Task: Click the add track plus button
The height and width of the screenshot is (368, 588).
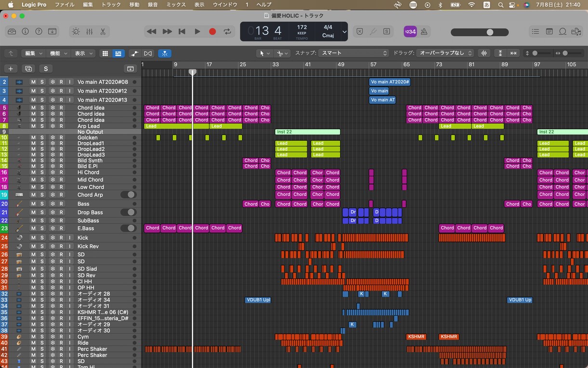Action: pos(11,68)
